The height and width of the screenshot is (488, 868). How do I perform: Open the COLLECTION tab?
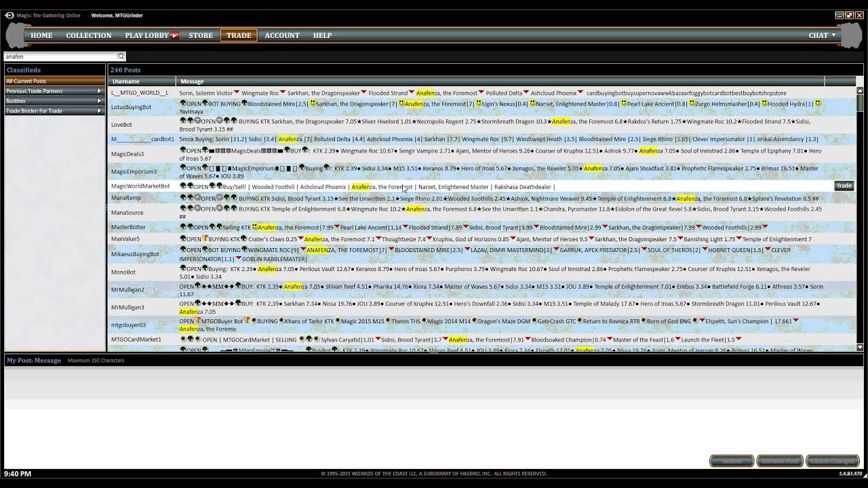89,35
